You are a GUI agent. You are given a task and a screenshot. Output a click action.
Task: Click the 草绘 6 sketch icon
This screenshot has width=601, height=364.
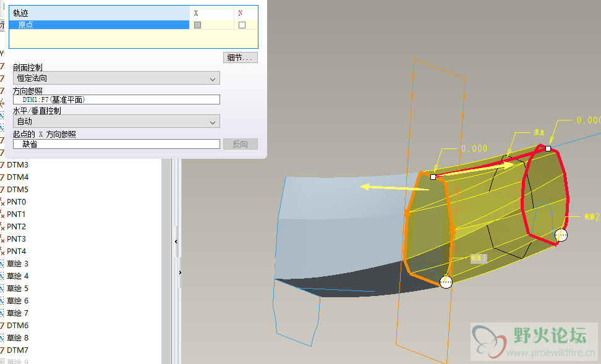pos(2,301)
